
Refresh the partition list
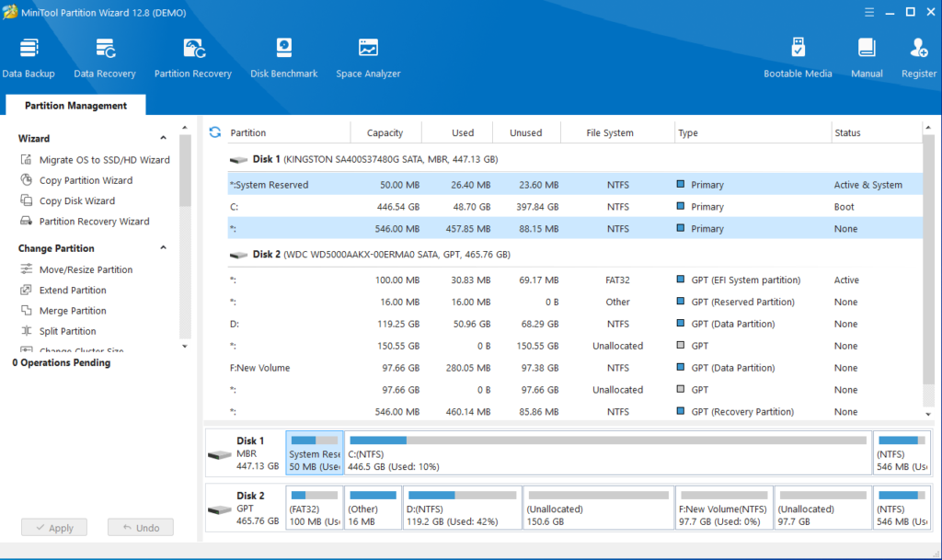click(215, 132)
